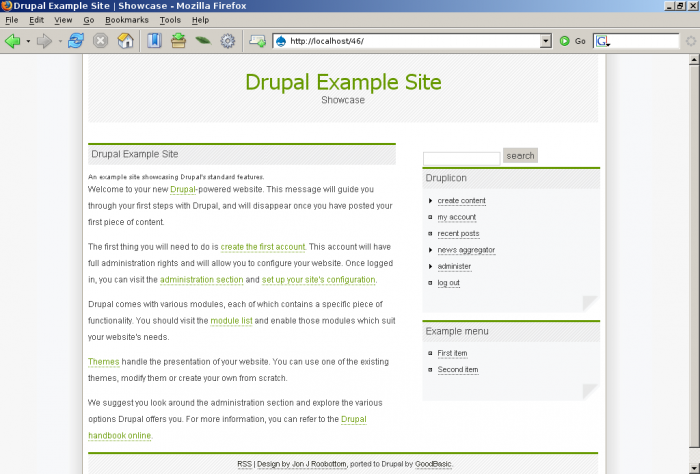Open the administer link

(x=454, y=266)
